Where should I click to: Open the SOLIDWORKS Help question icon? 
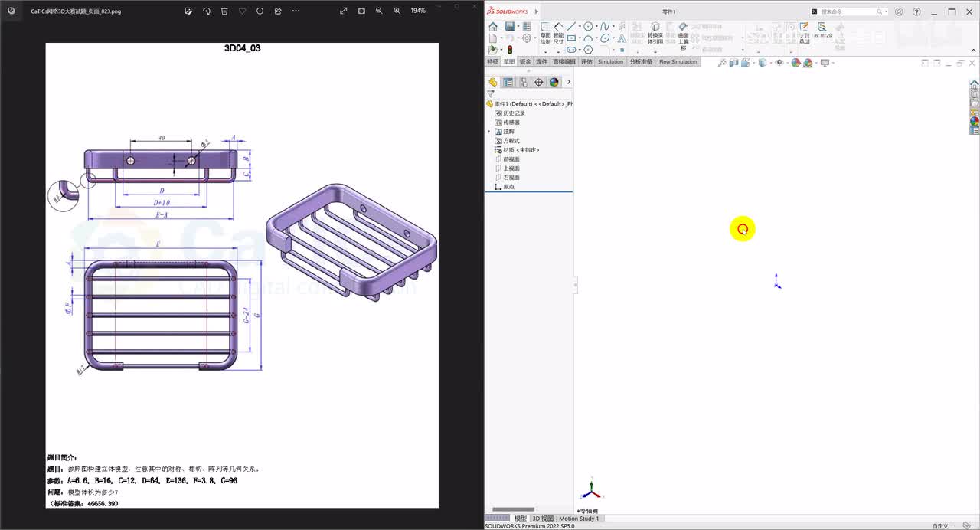[917, 12]
